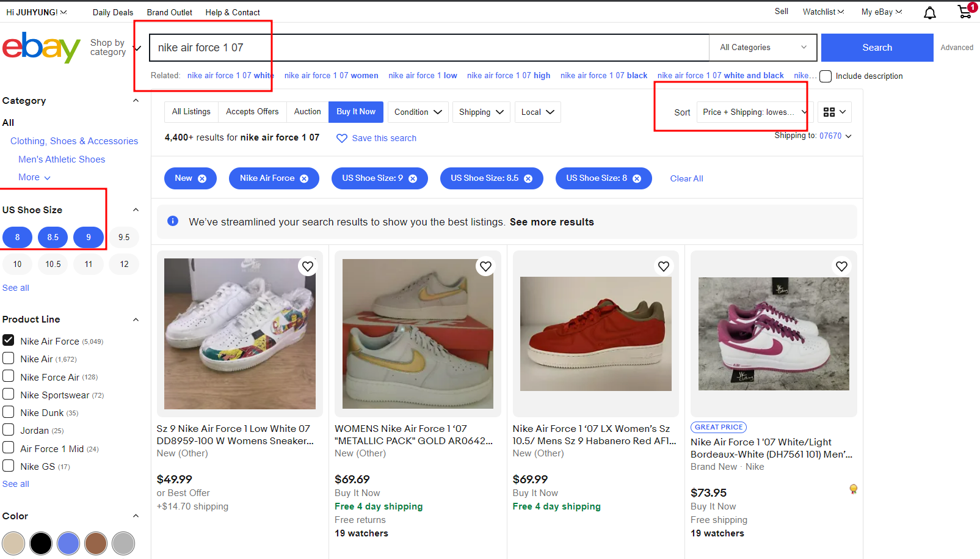The height and width of the screenshot is (559, 980).
Task: Remove the US Shoe Size: 8 chip
Action: pyautogui.click(x=637, y=178)
